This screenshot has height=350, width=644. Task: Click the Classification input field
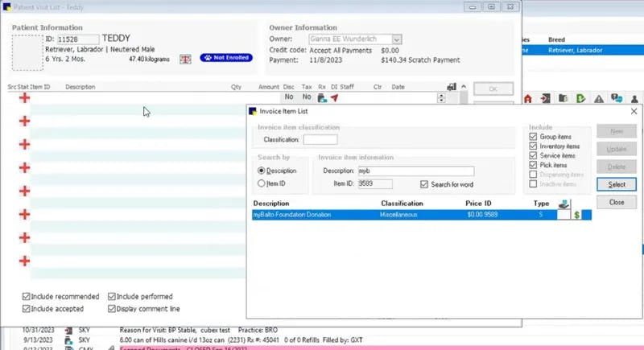coord(320,139)
